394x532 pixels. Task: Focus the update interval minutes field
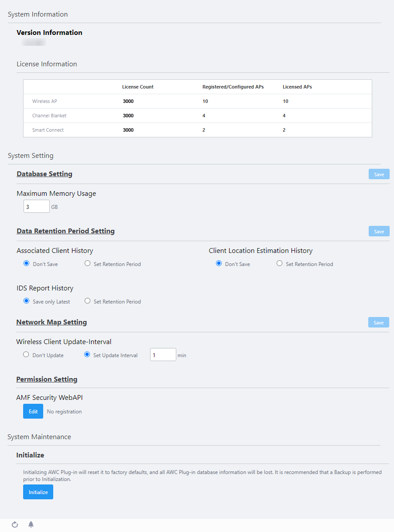click(x=163, y=355)
